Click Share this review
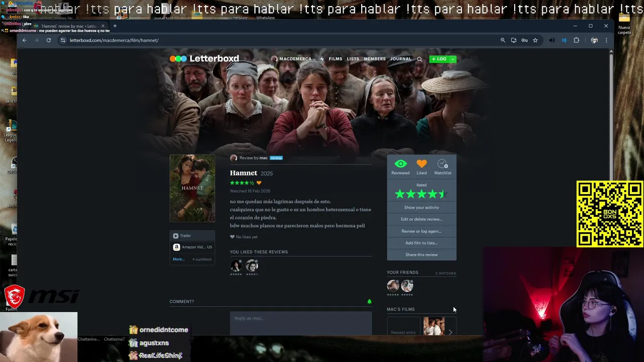The height and width of the screenshot is (362, 644). pyautogui.click(x=422, y=254)
